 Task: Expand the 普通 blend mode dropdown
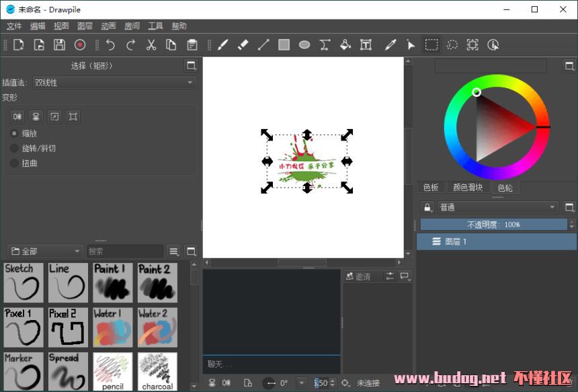click(x=497, y=207)
